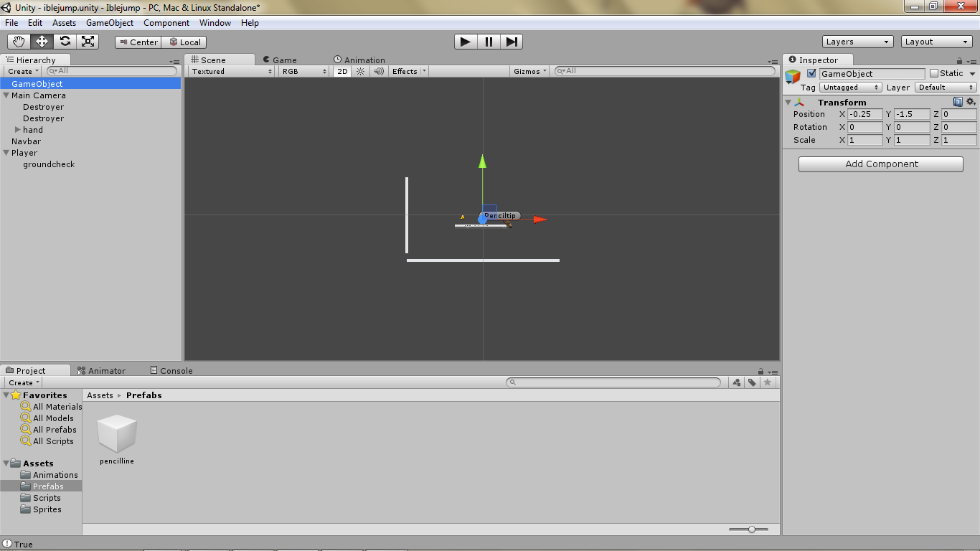Open the File menu
This screenshot has height=551, width=980.
11,23
